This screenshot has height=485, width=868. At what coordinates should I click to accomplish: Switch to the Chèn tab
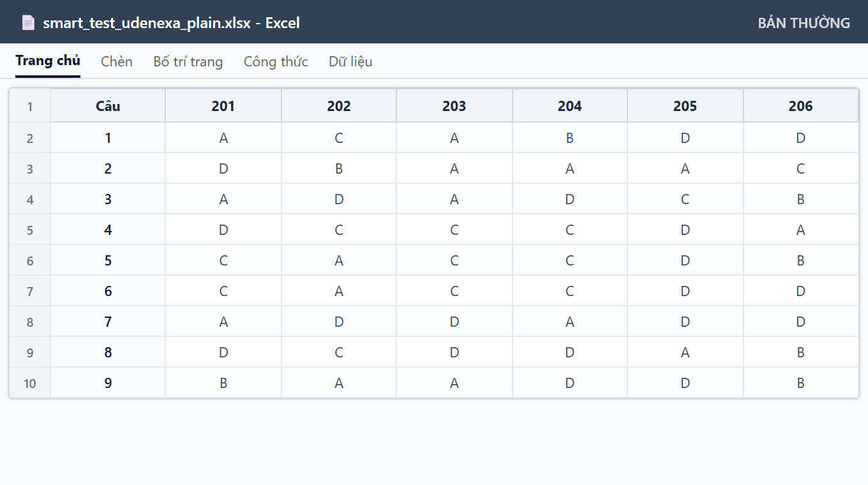click(x=117, y=61)
